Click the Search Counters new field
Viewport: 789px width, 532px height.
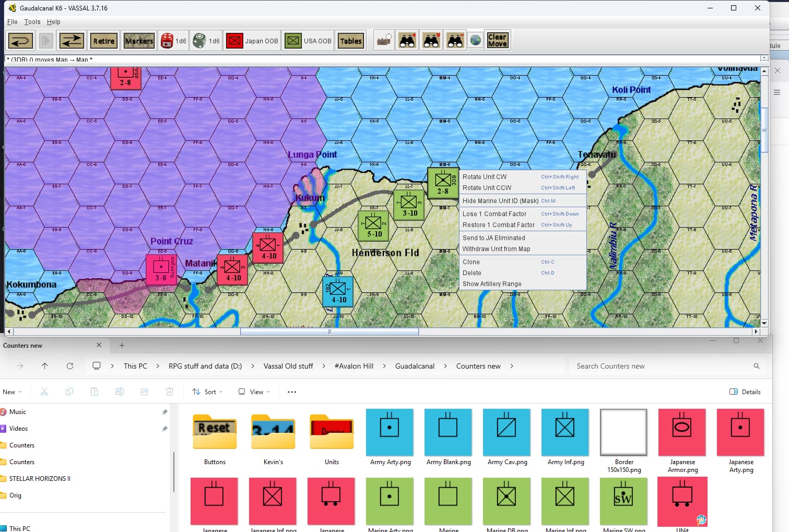click(668, 366)
